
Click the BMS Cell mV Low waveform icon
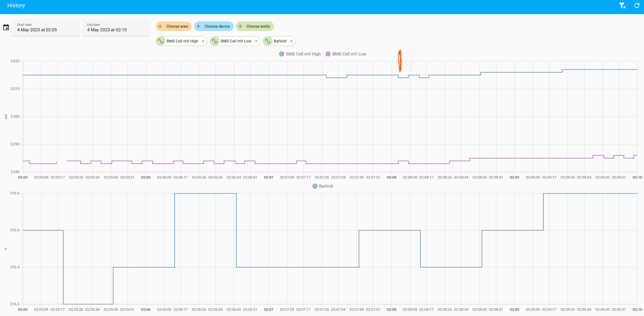click(x=215, y=41)
